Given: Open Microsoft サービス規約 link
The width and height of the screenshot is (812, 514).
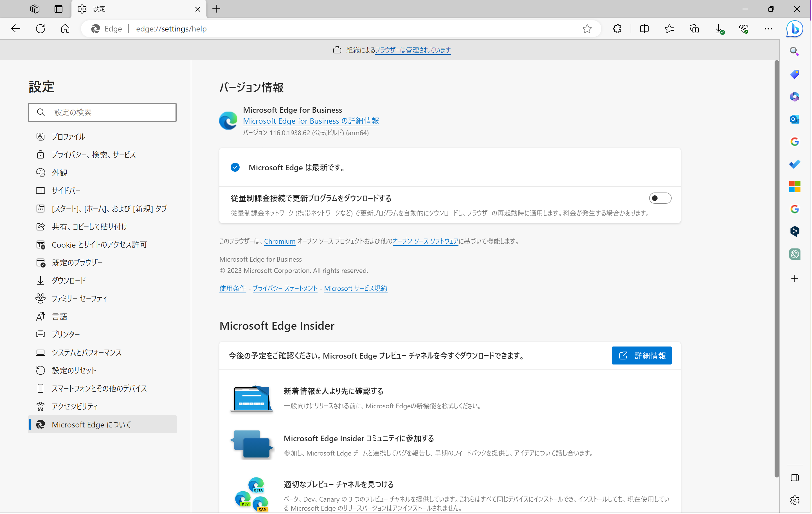Looking at the screenshot, I should 356,288.
